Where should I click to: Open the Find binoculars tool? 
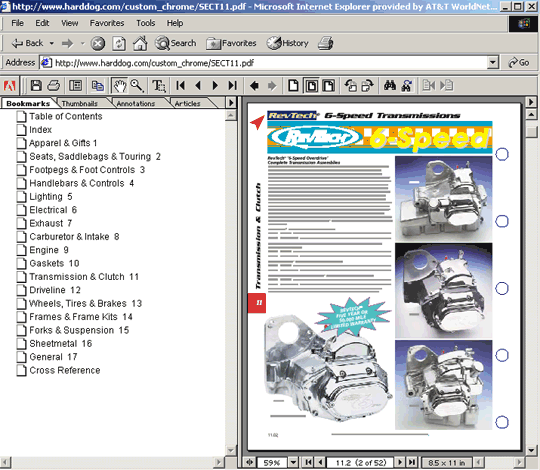click(390, 85)
